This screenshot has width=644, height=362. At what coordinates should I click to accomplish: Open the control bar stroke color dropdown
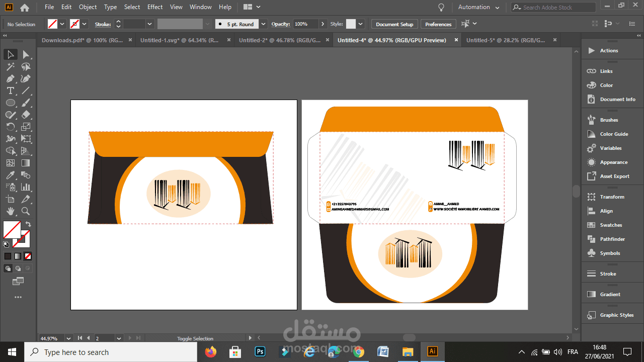85,24
